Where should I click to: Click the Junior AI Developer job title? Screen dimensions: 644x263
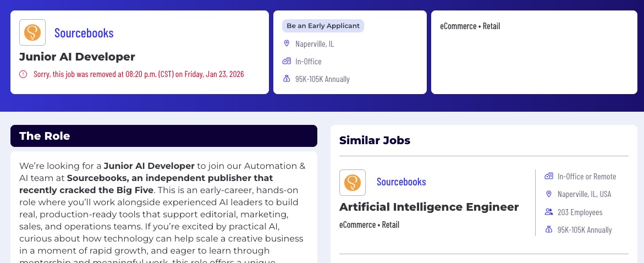coord(77,57)
